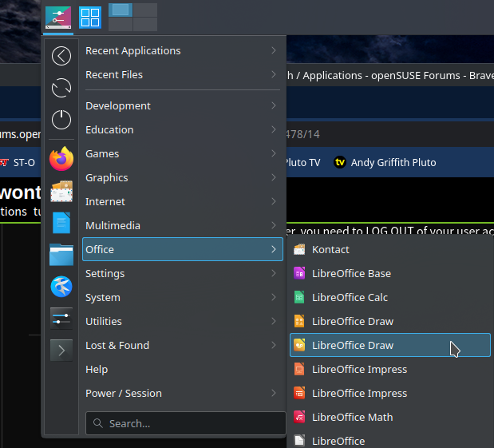This screenshot has width=494, height=448.
Task: Click the blue four-squares panel icon
Action: coord(90,17)
